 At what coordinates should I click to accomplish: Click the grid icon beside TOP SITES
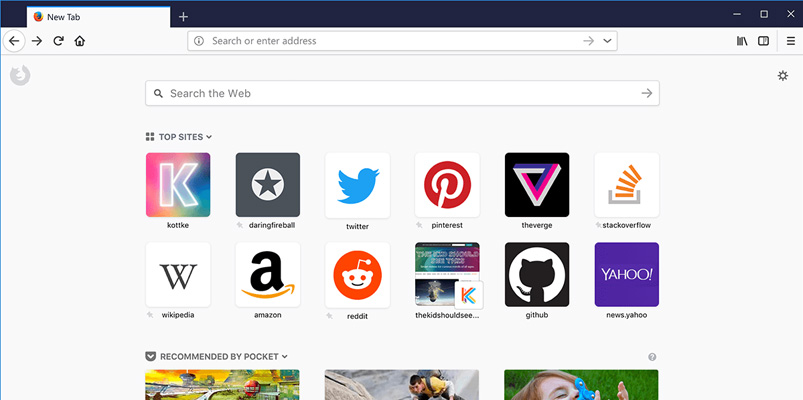pyautogui.click(x=150, y=137)
